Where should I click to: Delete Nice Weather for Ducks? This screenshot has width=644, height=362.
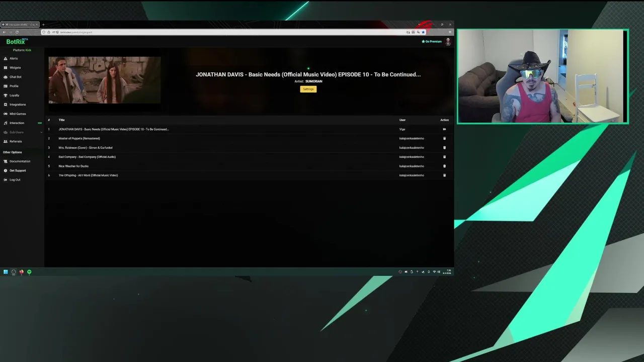point(444,166)
